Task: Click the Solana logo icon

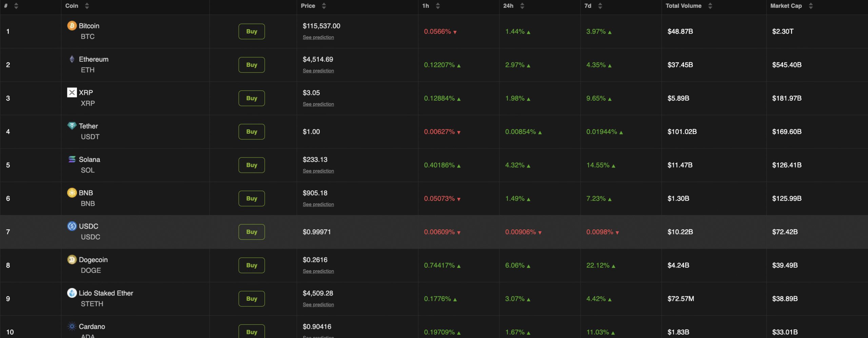Action: (x=72, y=159)
